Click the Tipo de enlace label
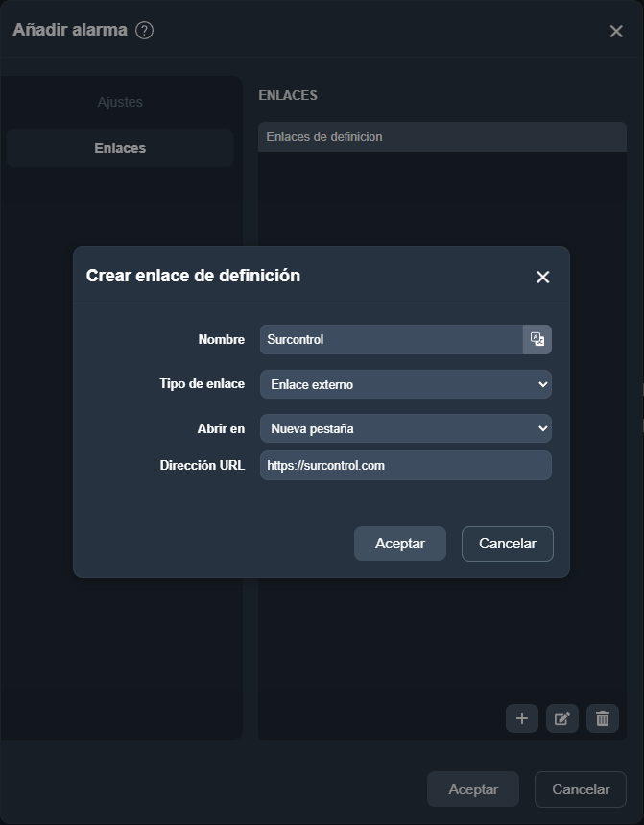644x825 pixels. pyautogui.click(x=202, y=383)
